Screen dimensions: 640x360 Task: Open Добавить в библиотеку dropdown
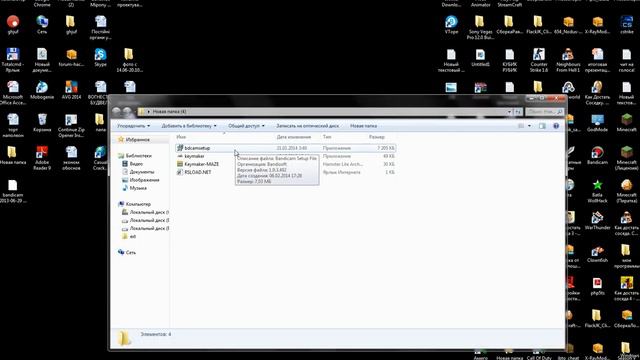coord(189,126)
